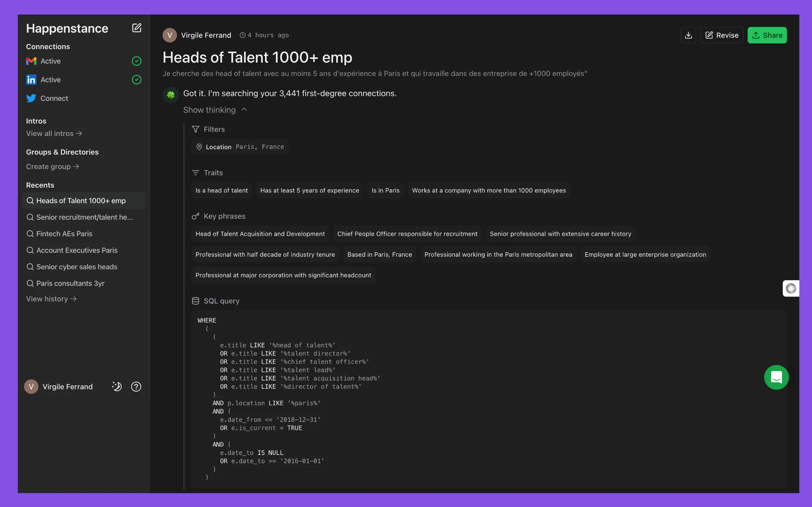The height and width of the screenshot is (507, 812).
Task: Click the download/export icon
Action: [688, 35]
